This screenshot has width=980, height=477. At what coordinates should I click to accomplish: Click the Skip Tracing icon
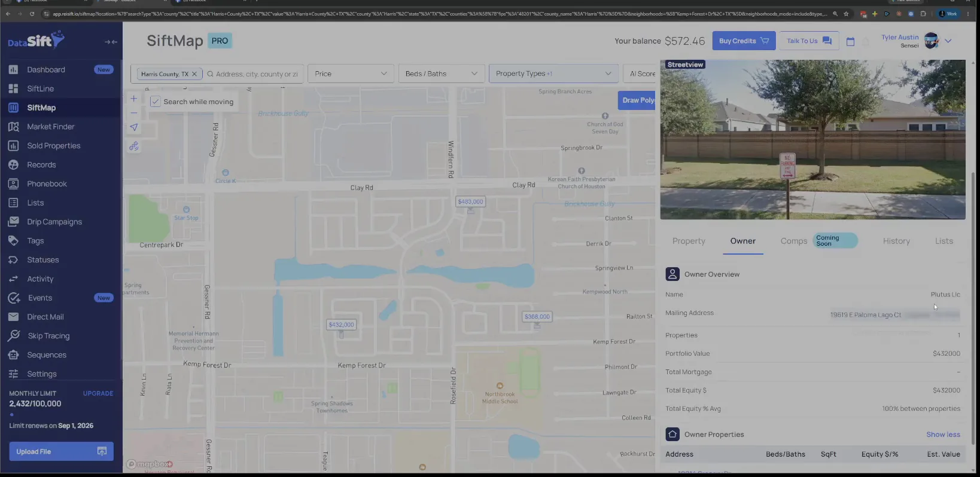[14, 336]
